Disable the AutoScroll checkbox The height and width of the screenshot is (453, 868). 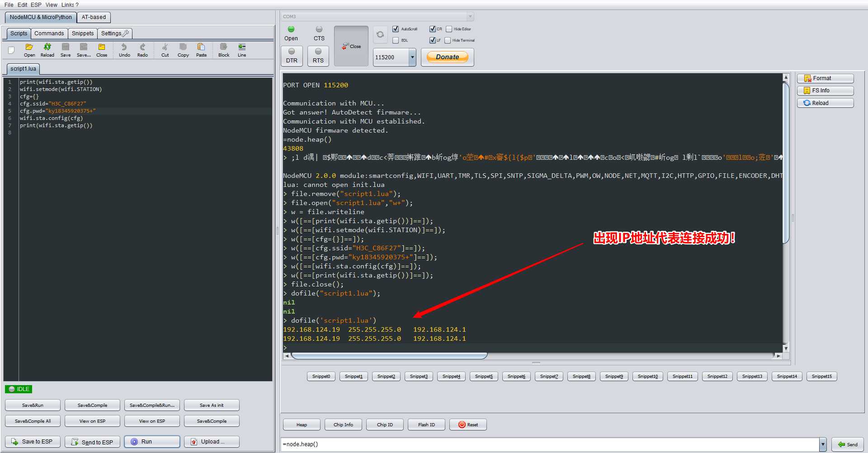pos(396,29)
